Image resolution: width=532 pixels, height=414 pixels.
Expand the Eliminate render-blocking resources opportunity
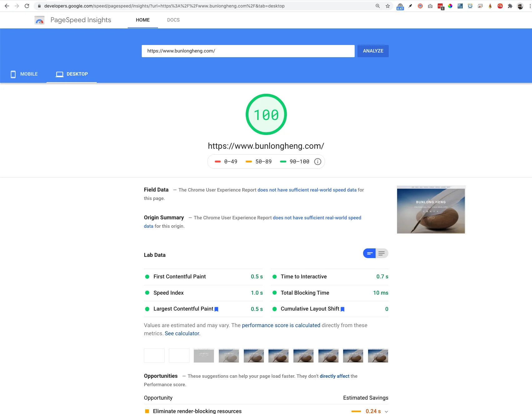(387, 412)
